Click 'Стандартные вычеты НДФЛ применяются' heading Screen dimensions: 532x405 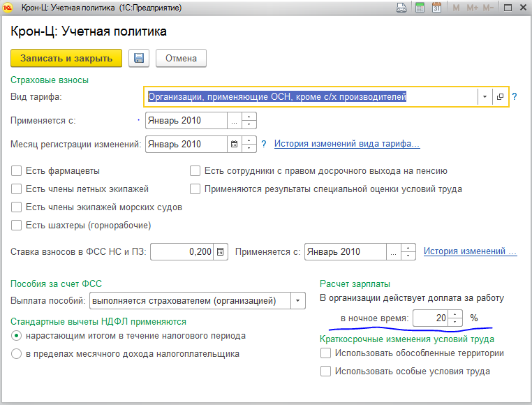[98, 321]
